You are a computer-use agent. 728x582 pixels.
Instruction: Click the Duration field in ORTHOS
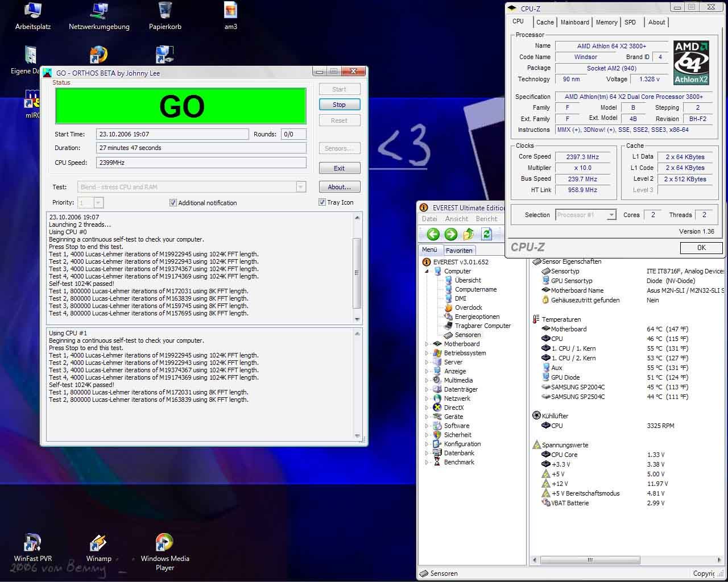tap(201, 148)
